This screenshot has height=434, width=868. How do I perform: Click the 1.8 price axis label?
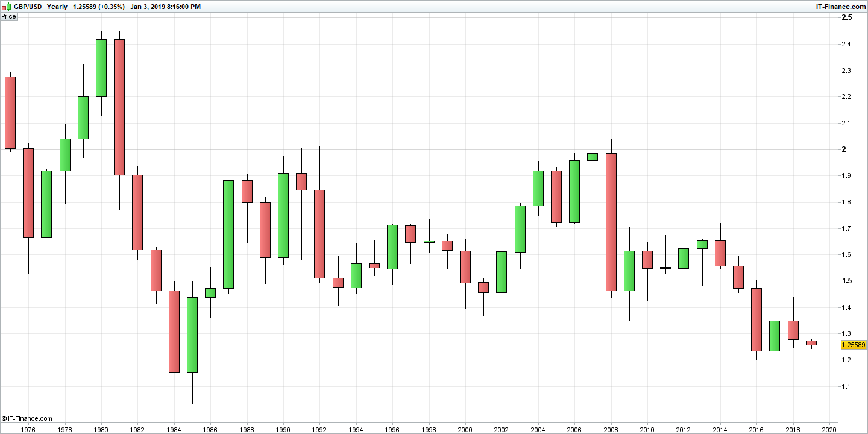846,202
